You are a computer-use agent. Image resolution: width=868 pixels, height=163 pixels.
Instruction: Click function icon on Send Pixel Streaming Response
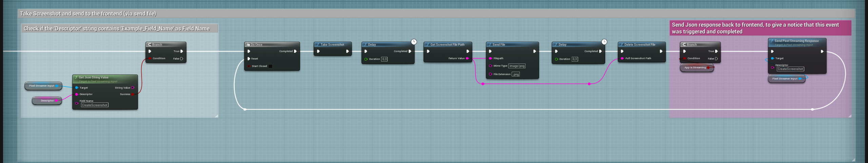pyautogui.click(x=772, y=41)
